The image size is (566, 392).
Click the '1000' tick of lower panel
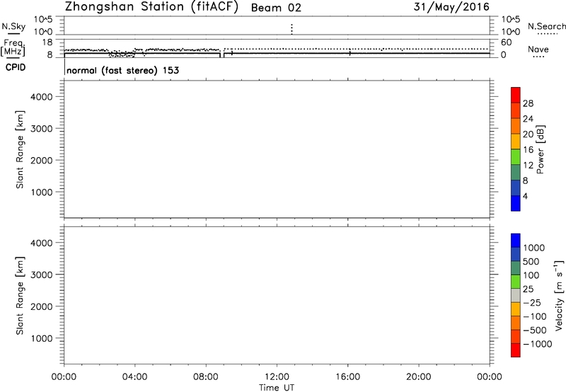pos(42,338)
